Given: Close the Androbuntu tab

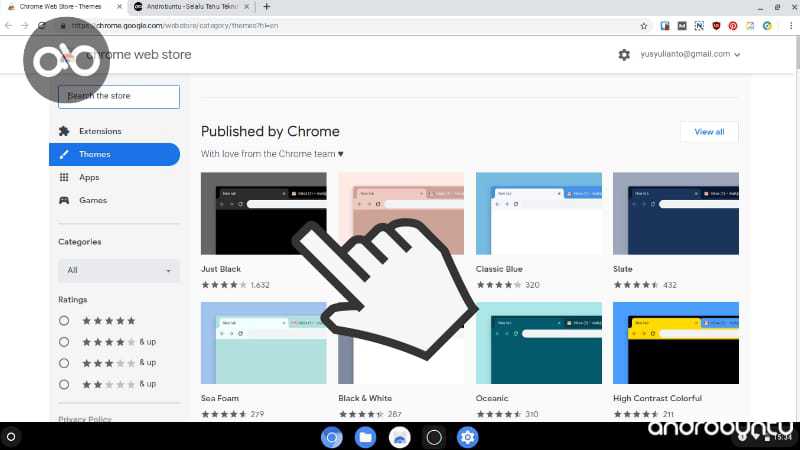Looking at the screenshot, I should coord(246,7).
